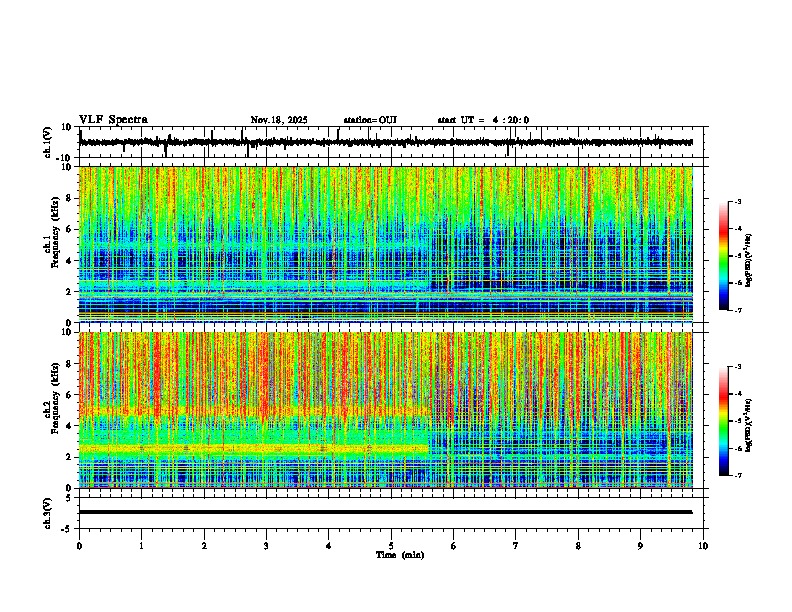Click the "-3" label on ch.2 color bar
Screen dimensions: 792x612
[737, 367]
